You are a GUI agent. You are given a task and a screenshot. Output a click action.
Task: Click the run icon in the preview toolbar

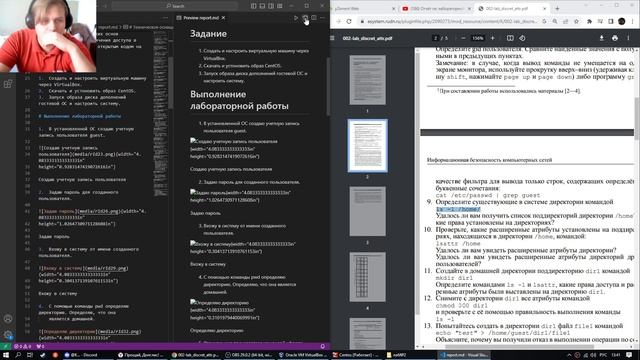[x=296, y=18]
